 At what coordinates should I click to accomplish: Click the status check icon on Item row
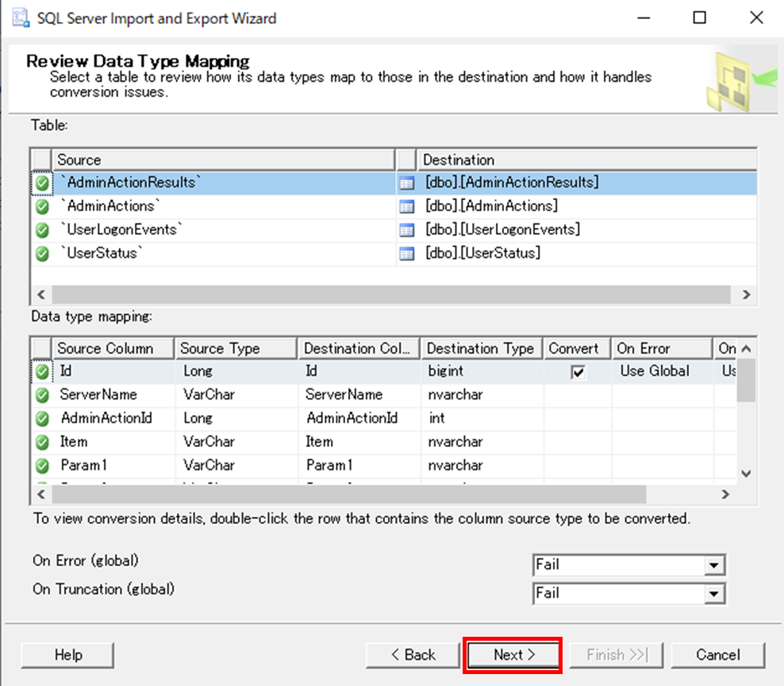43,442
